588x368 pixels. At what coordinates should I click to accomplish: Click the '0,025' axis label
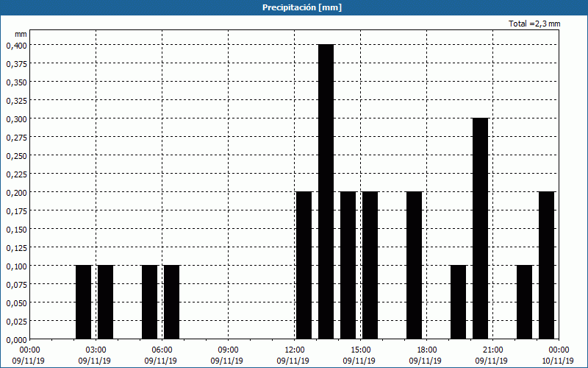tap(17, 322)
